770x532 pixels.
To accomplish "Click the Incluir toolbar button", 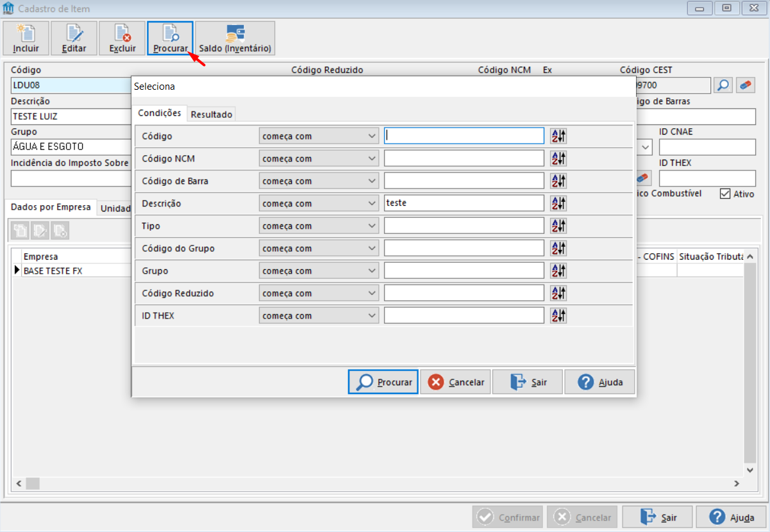I will coord(26,38).
